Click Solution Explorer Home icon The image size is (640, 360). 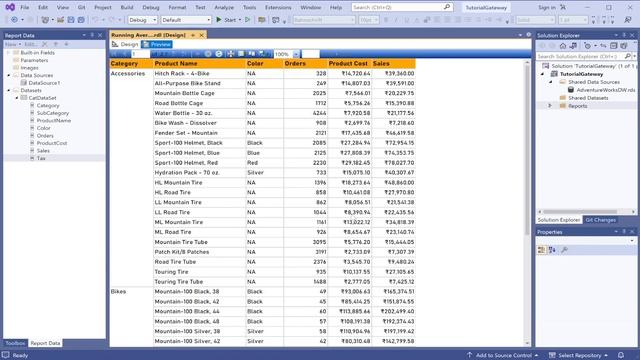pyautogui.click(x=563, y=46)
